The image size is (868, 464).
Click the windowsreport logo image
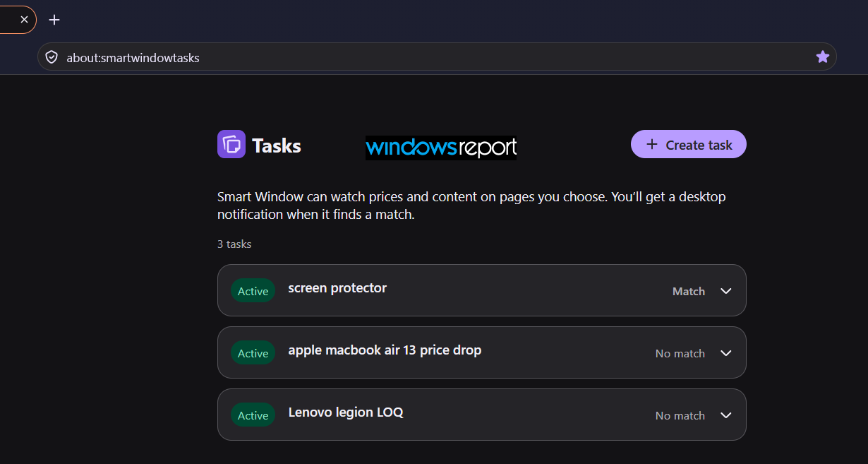click(441, 148)
